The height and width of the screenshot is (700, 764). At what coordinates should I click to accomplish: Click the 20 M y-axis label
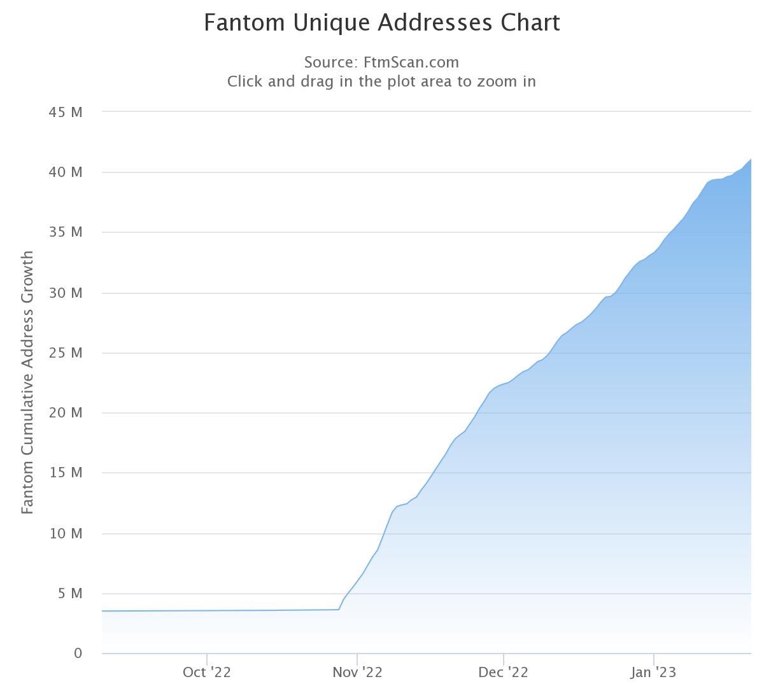click(x=66, y=413)
